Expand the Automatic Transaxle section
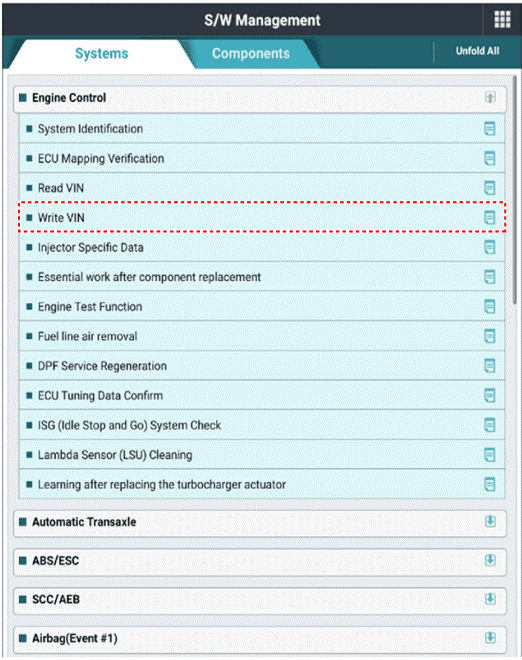 [490, 522]
